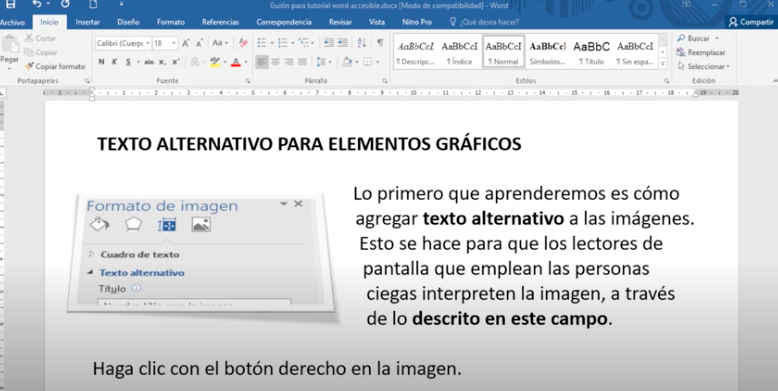Viewport: 778px width, 391px height.
Task: Expand the underline style arrow
Action: tap(137, 62)
